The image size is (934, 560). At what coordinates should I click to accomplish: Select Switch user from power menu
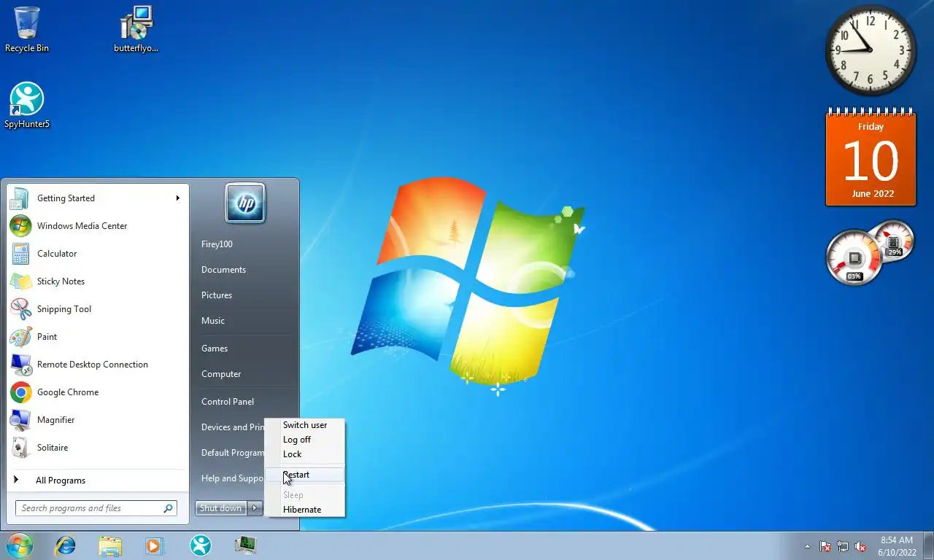click(x=304, y=425)
